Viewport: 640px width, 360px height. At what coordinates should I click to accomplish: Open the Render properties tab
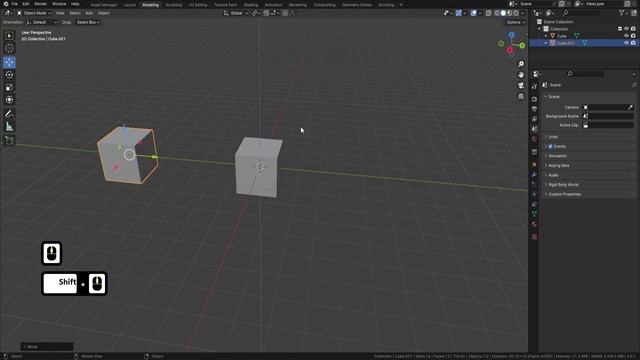pyautogui.click(x=534, y=99)
